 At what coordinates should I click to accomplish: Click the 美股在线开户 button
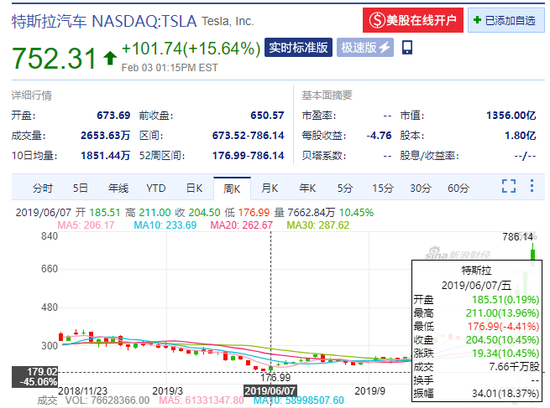(413, 20)
